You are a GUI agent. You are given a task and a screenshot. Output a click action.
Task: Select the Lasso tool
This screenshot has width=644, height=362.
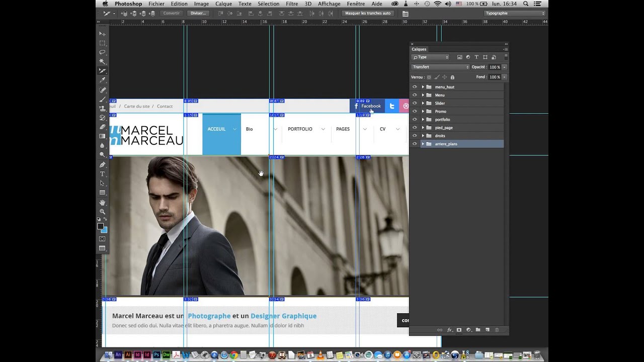pos(102,52)
